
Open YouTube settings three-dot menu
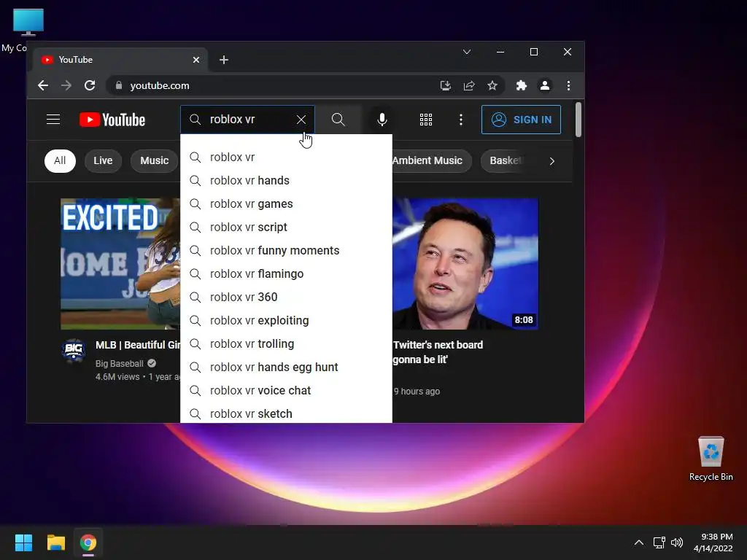coord(461,120)
